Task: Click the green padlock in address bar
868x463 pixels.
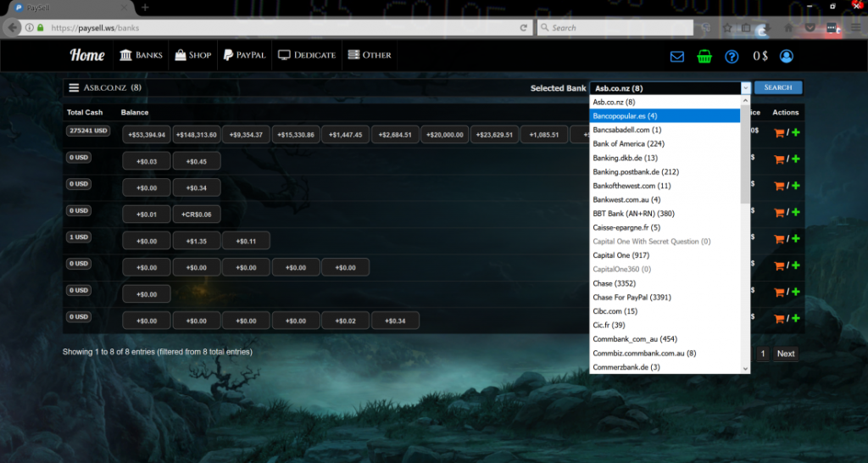Action: coord(40,28)
